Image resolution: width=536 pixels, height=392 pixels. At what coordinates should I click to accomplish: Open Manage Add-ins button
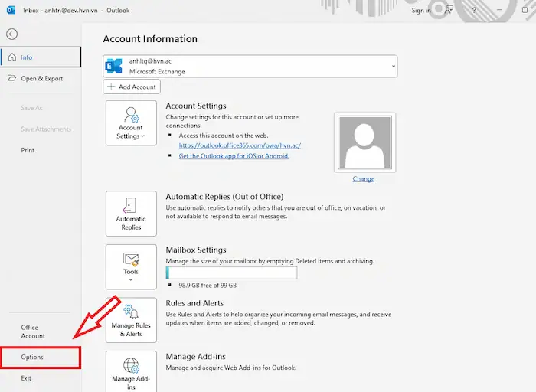[x=131, y=372]
